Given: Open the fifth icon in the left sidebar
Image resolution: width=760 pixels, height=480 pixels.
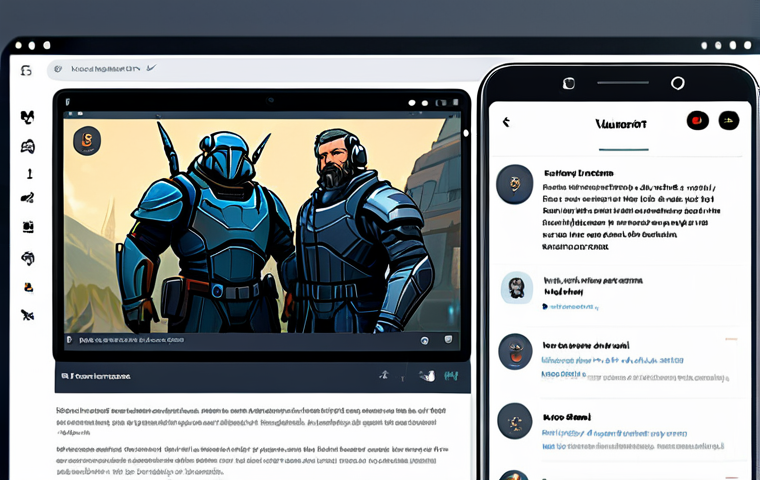Looking at the screenshot, I should point(27,227).
